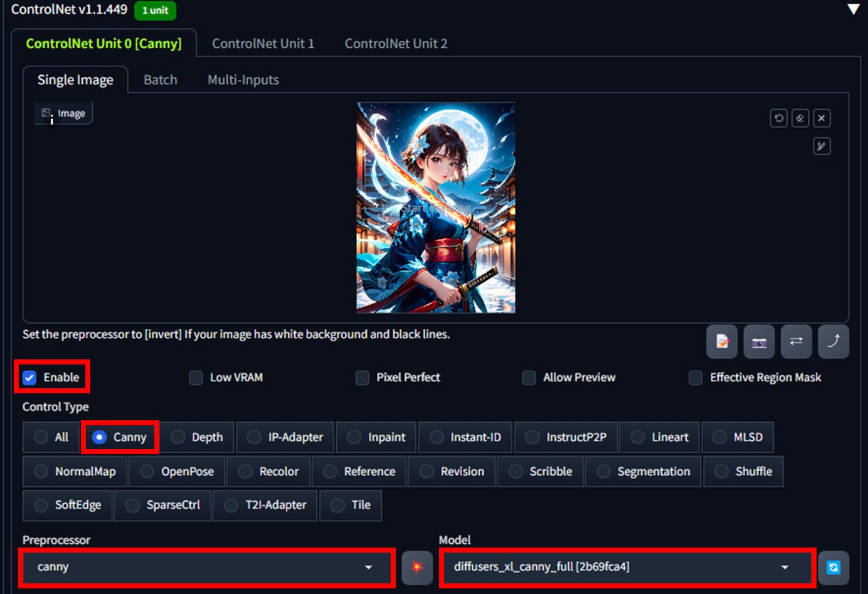Viewport: 868px width, 594px height.
Task: Turn on Pixel Perfect mode
Action: (362, 377)
